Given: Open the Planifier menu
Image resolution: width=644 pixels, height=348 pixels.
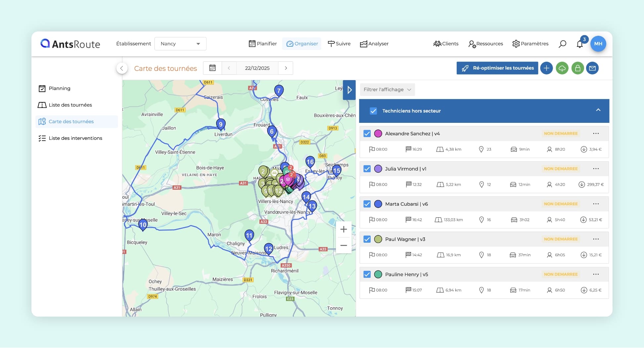Looking at the screenshot, I should (x=262, y=44).
